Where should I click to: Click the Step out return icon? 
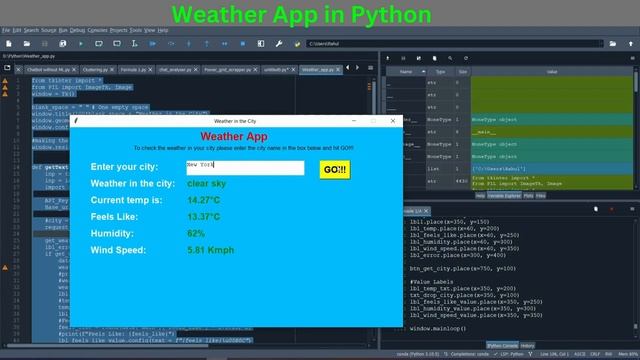[207, 44]
